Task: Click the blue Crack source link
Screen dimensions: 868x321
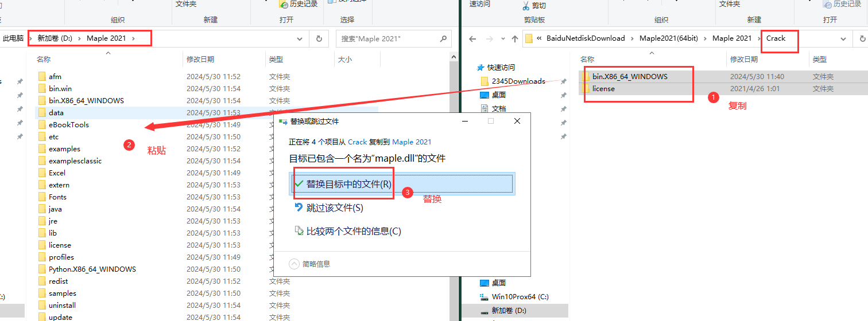Action: point(357,142)
